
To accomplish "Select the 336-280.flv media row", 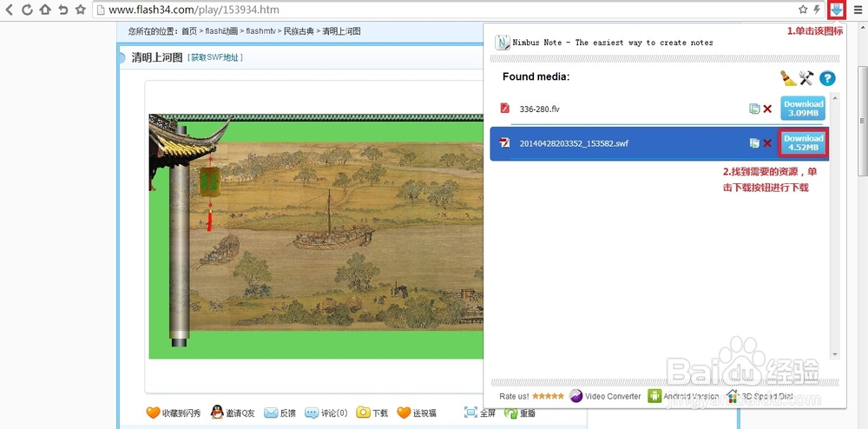I will 660,109.
